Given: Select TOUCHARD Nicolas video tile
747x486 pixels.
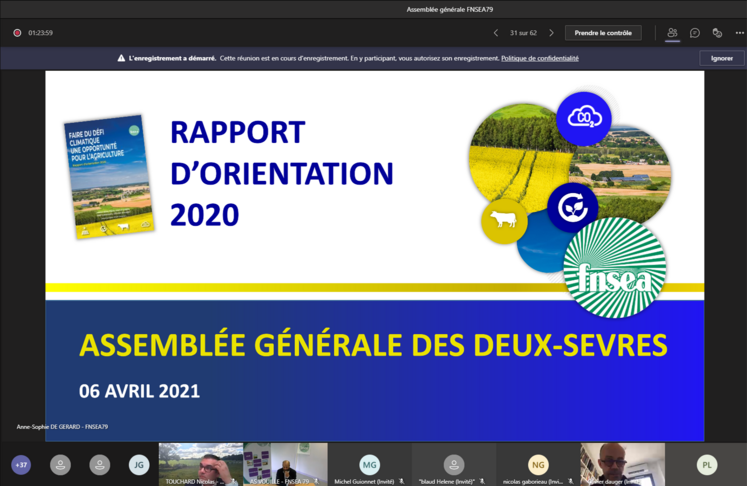Looking at the screenshot, I should pos(200,465).
